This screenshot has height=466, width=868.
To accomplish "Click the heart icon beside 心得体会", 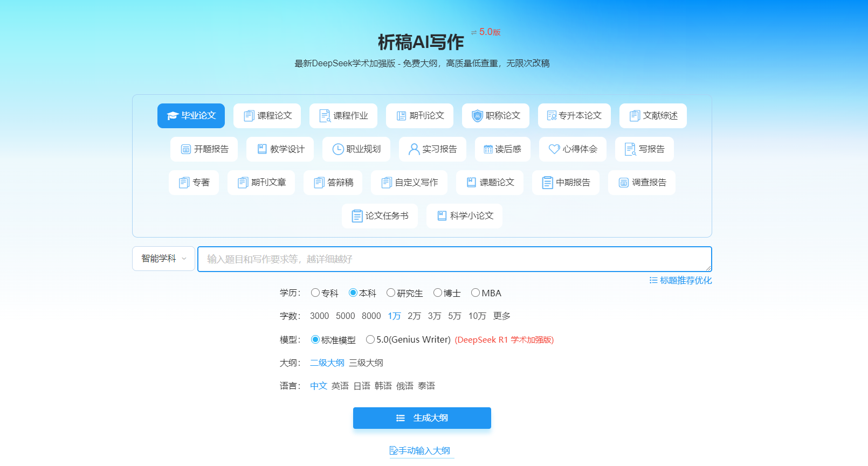I will pos(554,149).
